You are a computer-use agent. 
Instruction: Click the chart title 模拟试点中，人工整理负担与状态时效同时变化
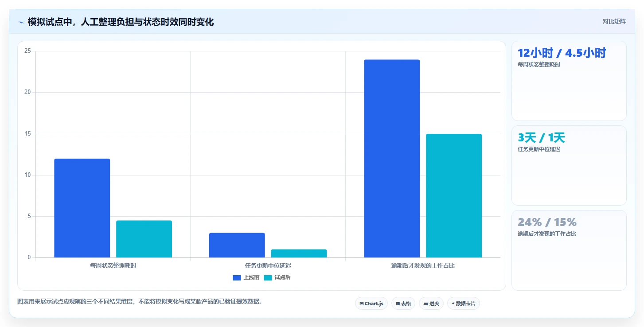click(121, 22)
